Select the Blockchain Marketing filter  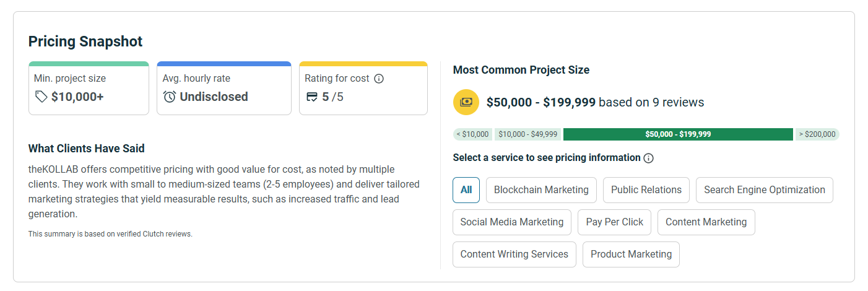pos(541,190)
